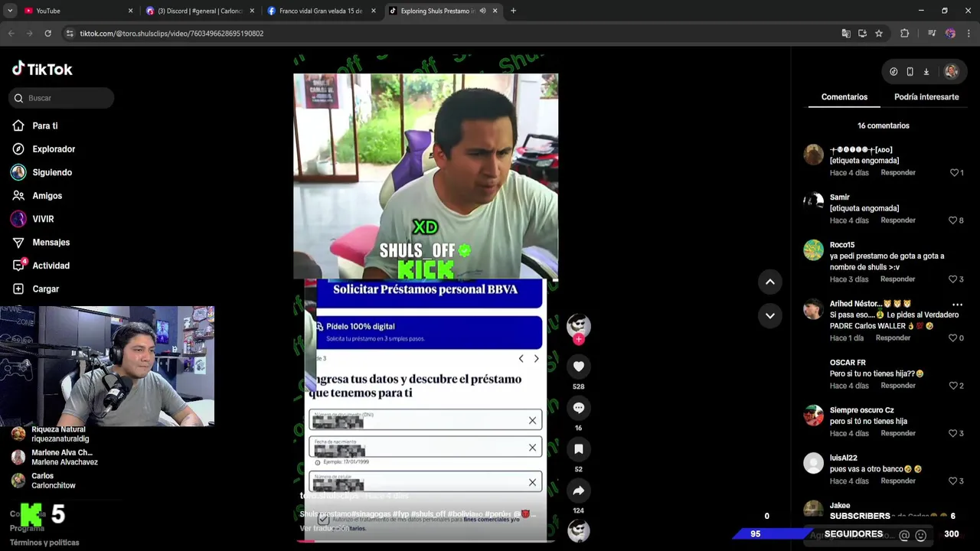Switch to the Podría interesarte tab
This screenshot has height=551, width=980.
pyautogui.click(x=926, y=97)
